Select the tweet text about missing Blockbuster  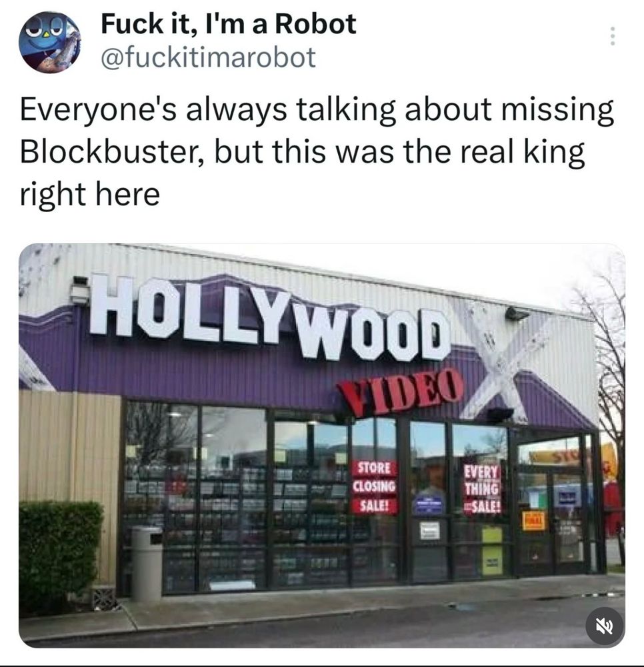click(317, 151)
